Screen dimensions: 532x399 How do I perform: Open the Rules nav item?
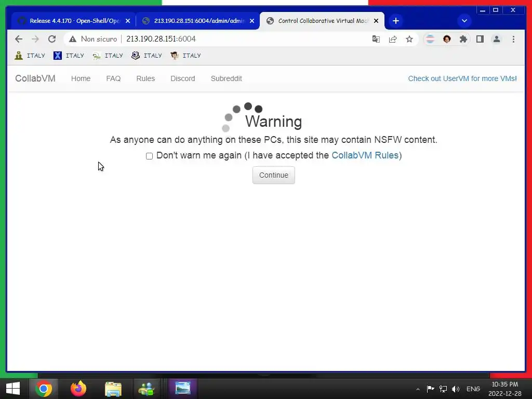(x=145, y=78)
